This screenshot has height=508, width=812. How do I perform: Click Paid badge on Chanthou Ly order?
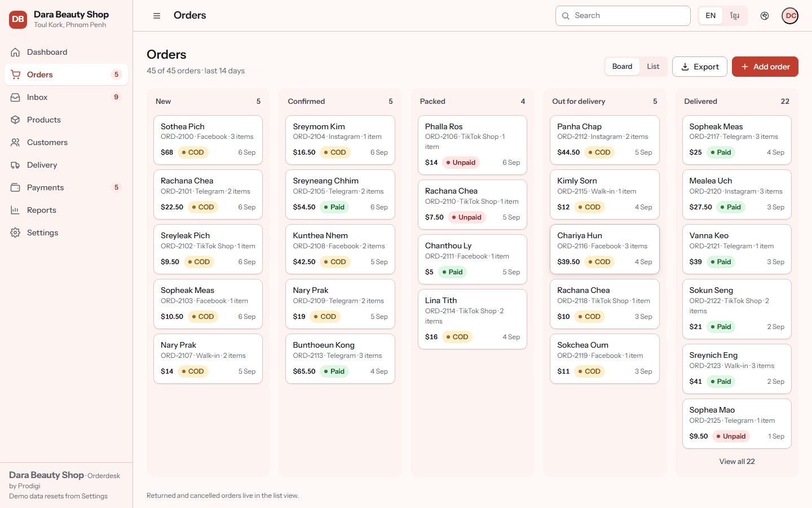[x=452, y=272]
